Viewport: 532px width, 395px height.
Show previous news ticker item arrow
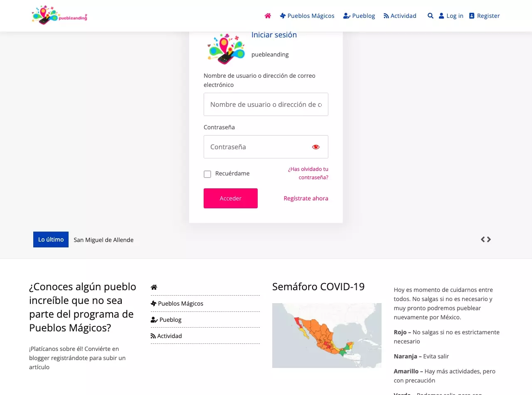coord(483,239)
